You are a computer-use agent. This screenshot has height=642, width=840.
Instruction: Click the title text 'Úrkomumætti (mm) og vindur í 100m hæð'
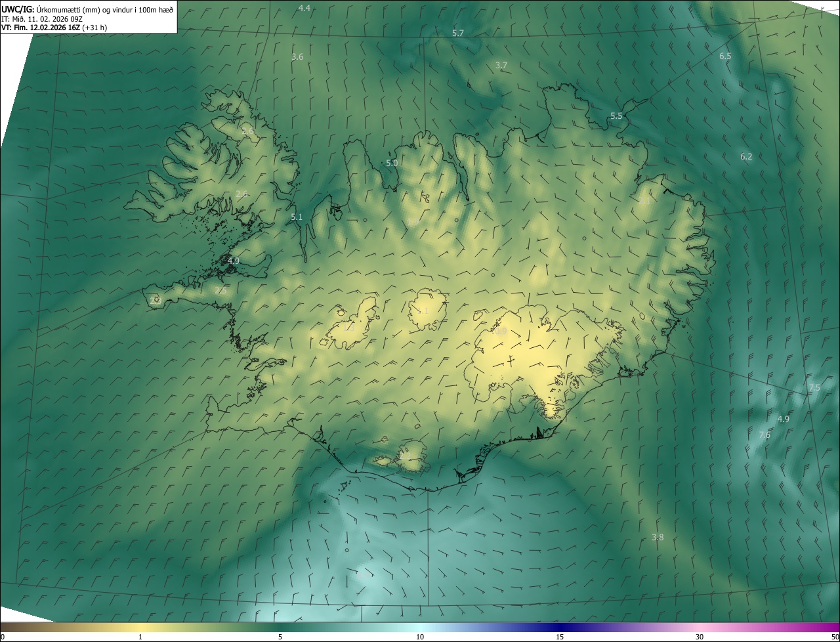click(x=104, y=9)
